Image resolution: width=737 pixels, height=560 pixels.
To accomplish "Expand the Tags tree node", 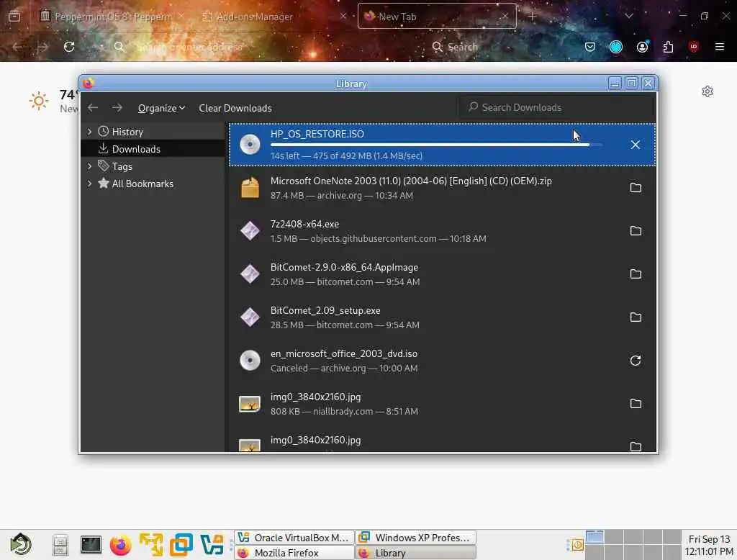I will coord(89,166).
